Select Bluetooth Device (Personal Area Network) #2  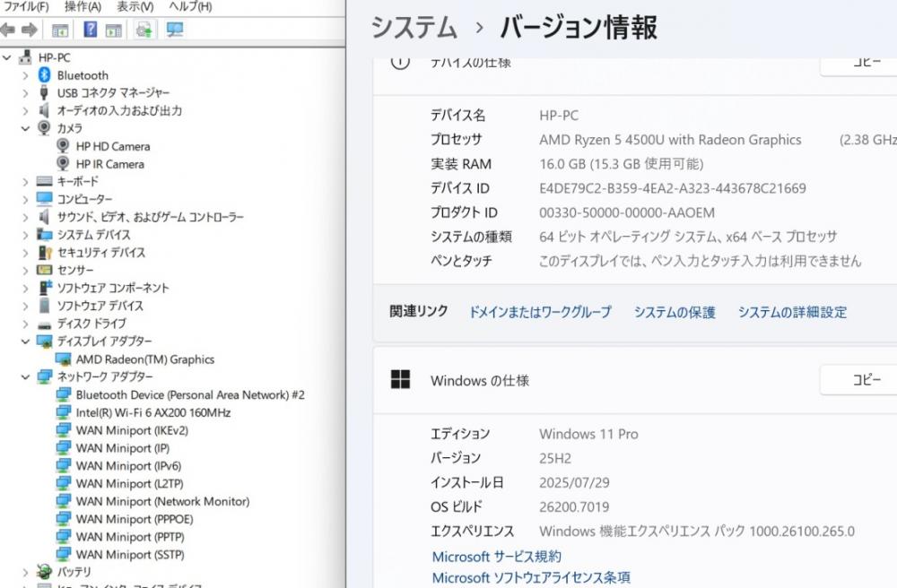[190, 395]
